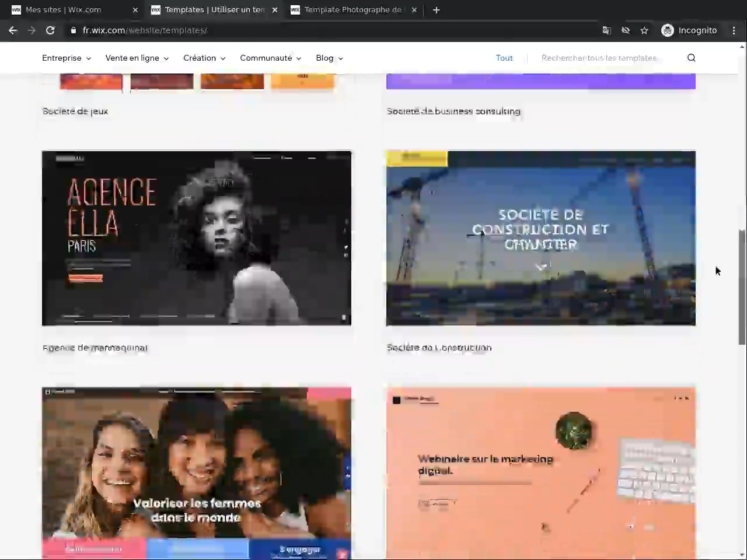747x560 pixels.
Task: Open a new browser tab
Action: 437,10
